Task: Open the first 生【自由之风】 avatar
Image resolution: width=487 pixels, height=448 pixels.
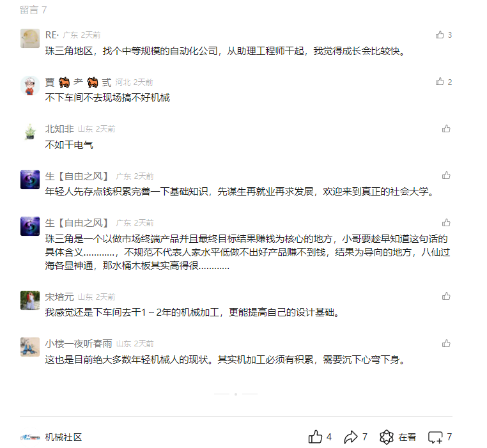Action: (x=30, y=179)
